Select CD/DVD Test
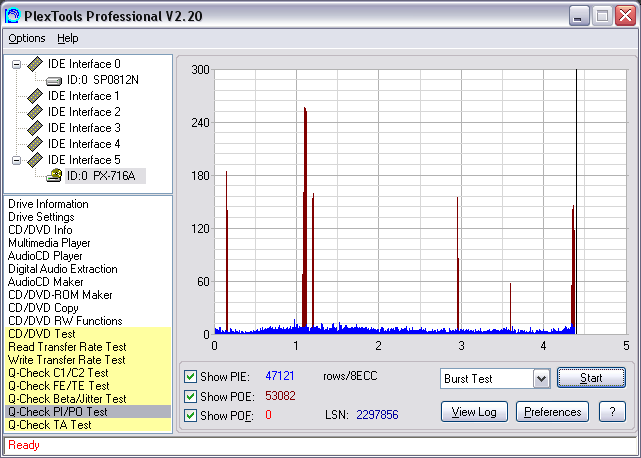 88,334
